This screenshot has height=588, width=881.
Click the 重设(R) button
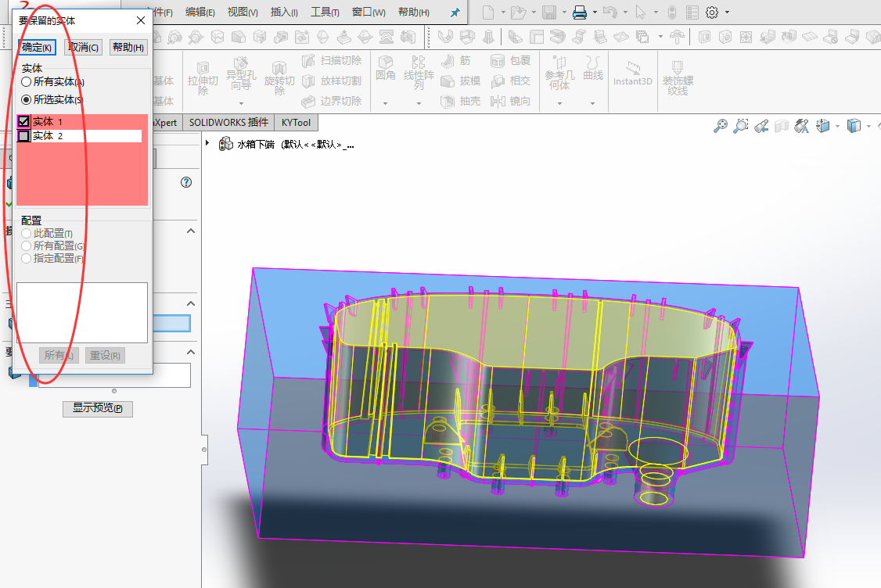pos(105,356)
